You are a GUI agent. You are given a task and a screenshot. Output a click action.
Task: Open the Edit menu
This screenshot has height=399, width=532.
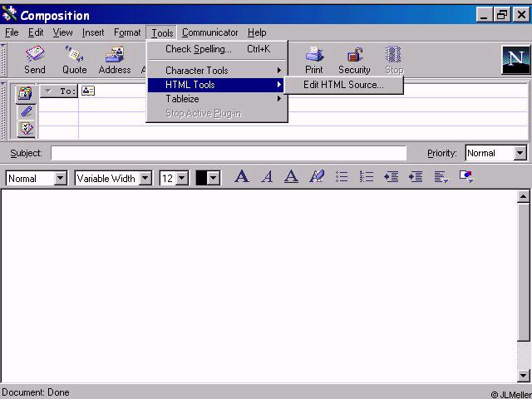36,32
